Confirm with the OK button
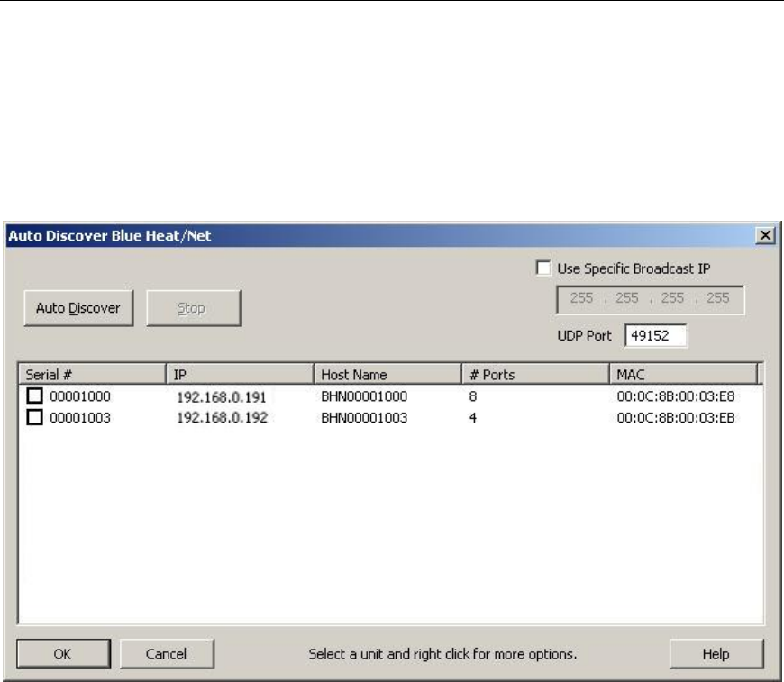Image resolution: width=784 pixels, height=682 pixels. coord(63,654)
